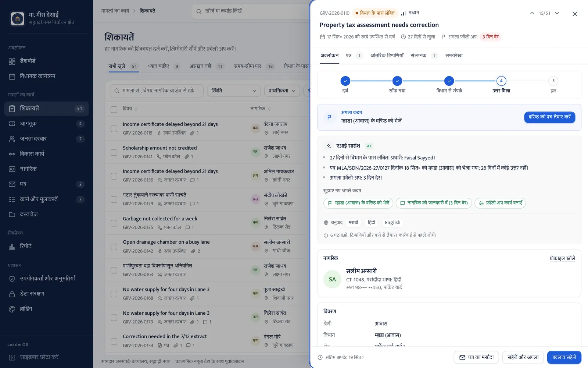
Task: Click the साइडबार छोटा करें collapse icon
Action: tap(12, 357)
